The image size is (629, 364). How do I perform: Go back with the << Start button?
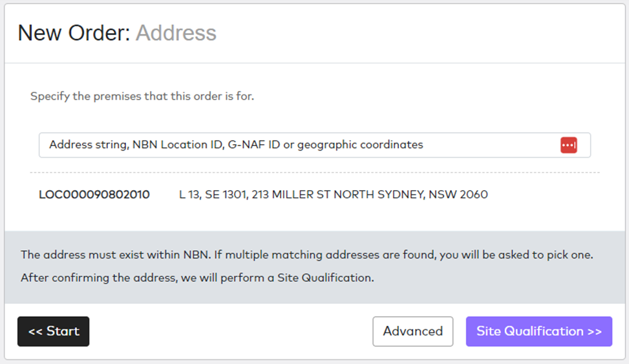54,332
